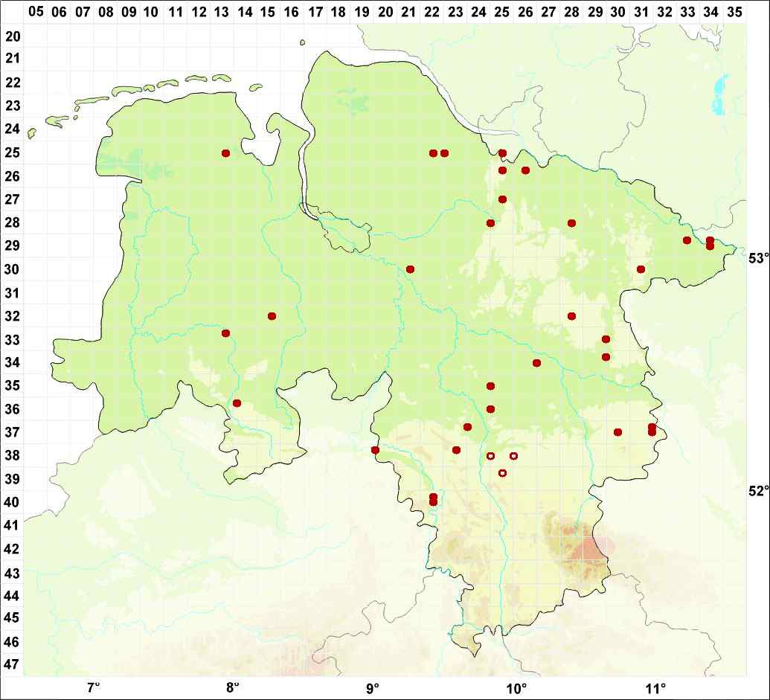Choose column label 16

click(291, 11)
